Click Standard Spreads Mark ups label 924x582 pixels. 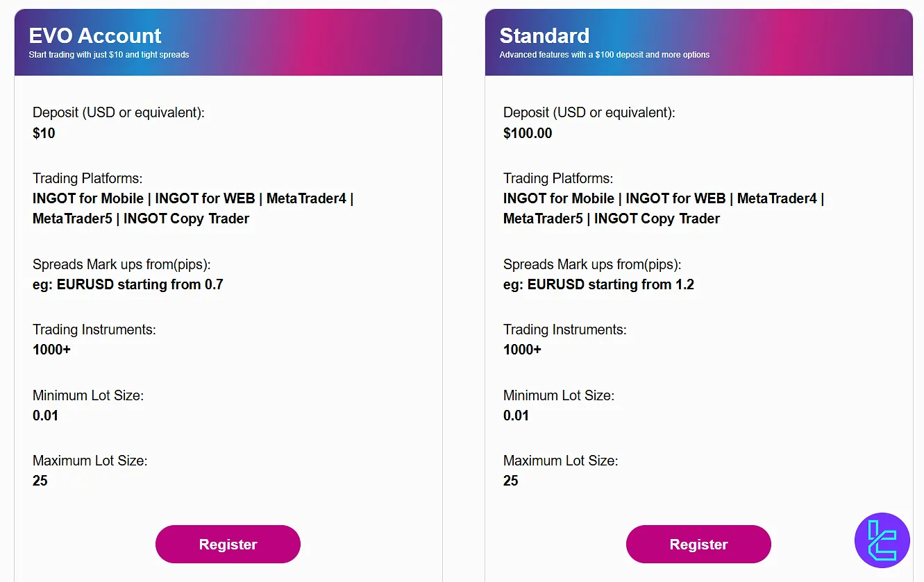click(x=592, y=264)
